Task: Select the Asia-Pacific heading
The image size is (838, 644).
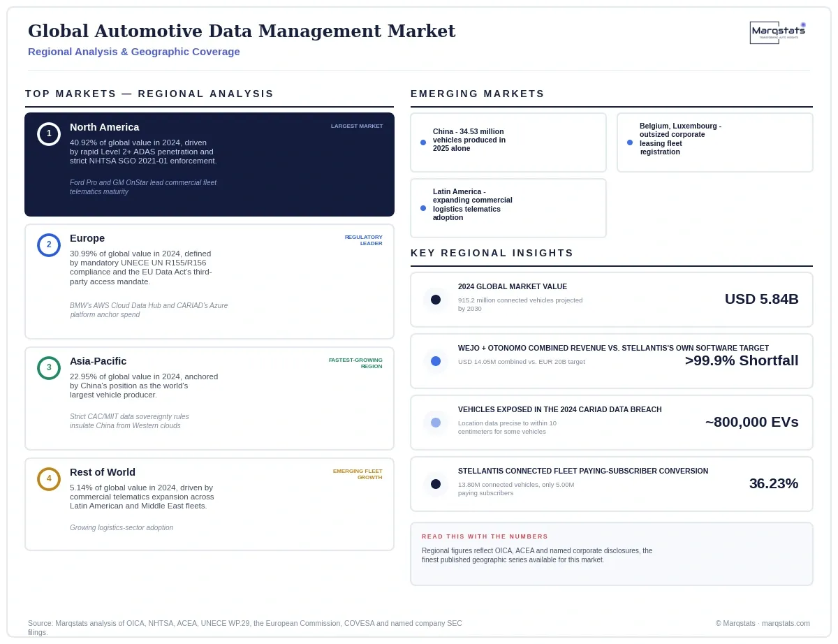Action: pyautogui.click(x=98, y=361)
